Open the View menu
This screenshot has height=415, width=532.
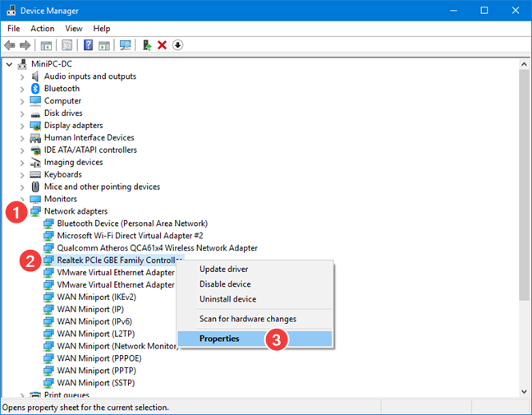73,29
